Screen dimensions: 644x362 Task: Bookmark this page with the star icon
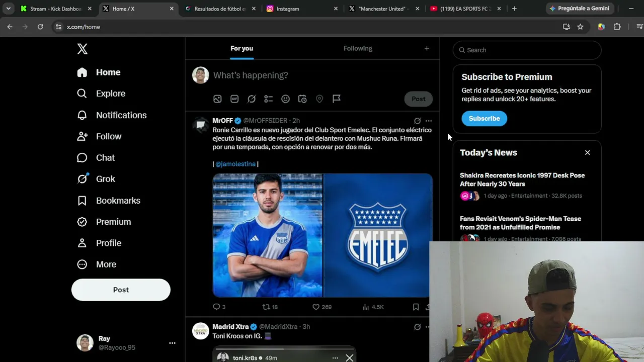coord(580,27)
